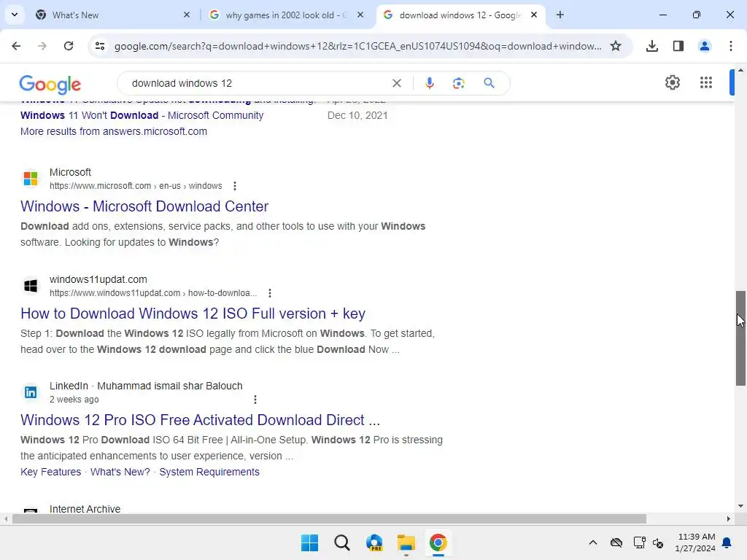Open taskbar Search
Screen dimensions: 747x560
pyautogui.click(x=341, y=542)
